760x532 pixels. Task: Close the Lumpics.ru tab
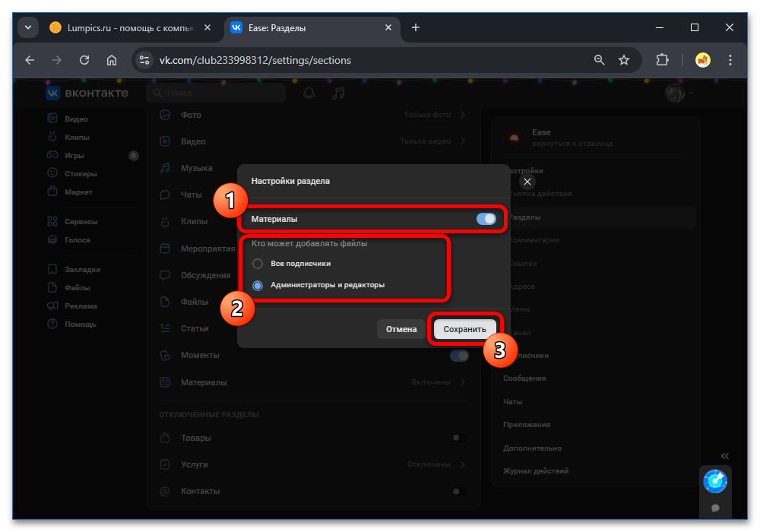click(207, 27)
